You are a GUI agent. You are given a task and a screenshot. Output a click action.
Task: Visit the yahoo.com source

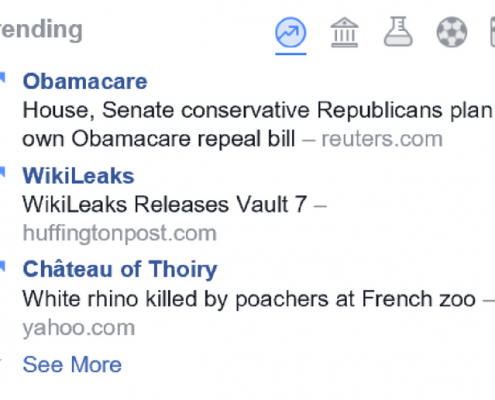tap(79, 328)
